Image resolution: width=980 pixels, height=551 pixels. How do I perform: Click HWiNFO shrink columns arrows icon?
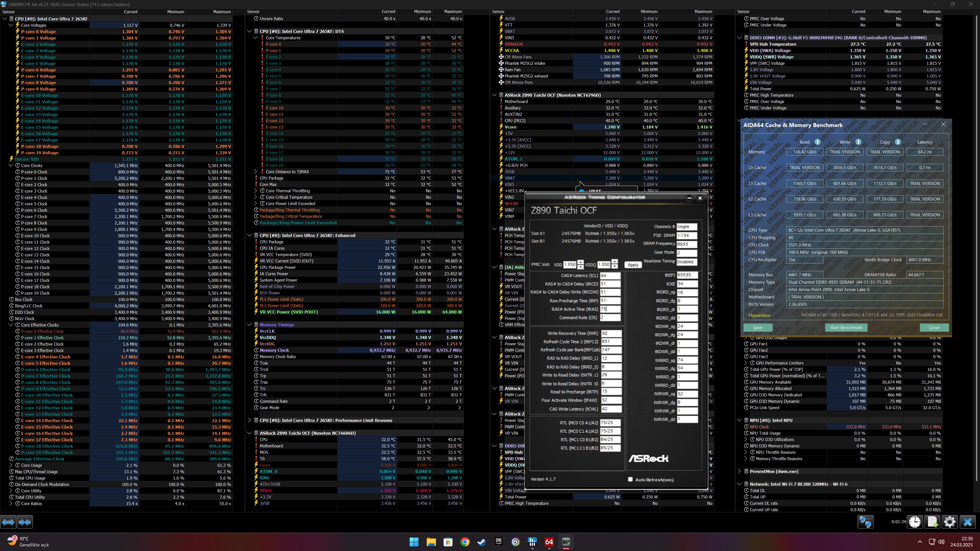pyautogui.click(x=25, y=522)
